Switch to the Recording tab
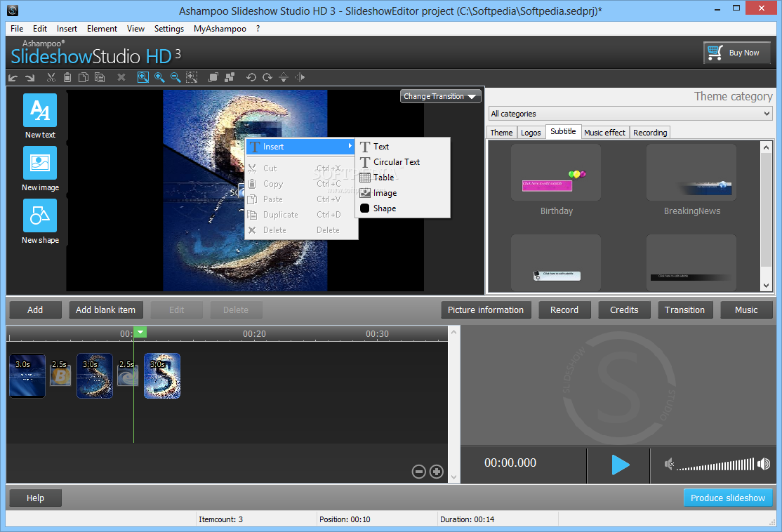The image size is (782, 532). click(x=650, y=132)
